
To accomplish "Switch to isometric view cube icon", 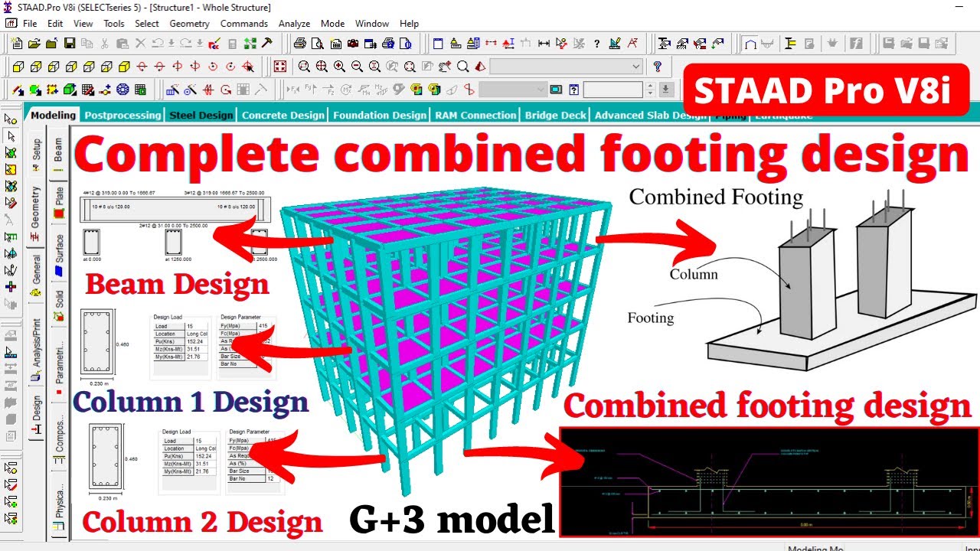I will [122, 67].
